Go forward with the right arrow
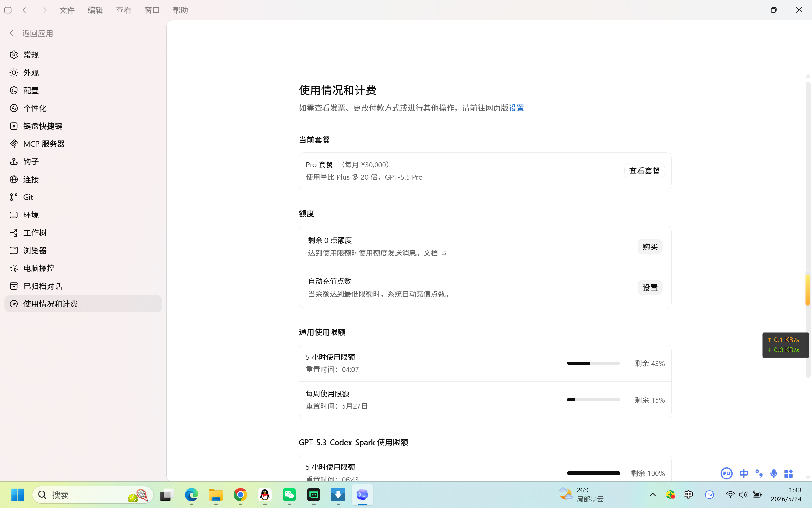Viewport: 812px width, 508px height. coord(43,10)
